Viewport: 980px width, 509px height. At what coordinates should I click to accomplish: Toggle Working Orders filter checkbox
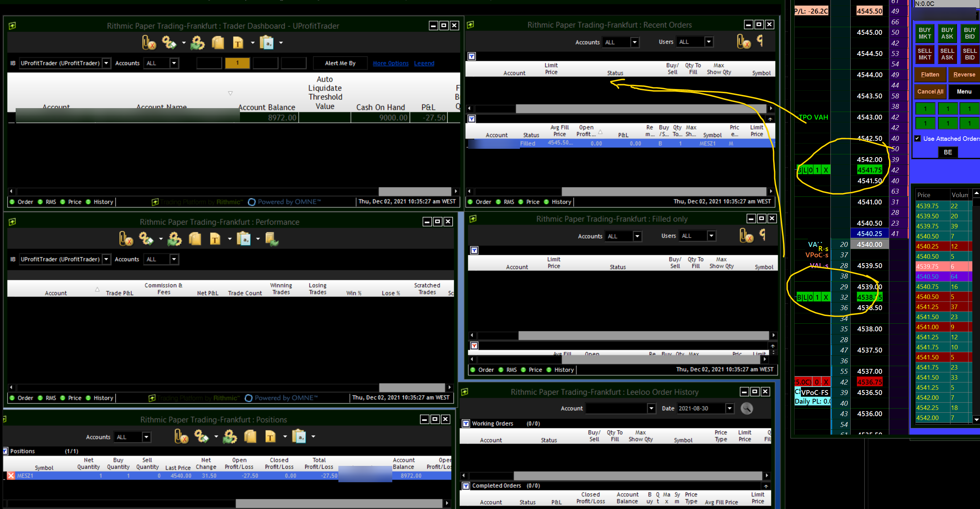466,423
